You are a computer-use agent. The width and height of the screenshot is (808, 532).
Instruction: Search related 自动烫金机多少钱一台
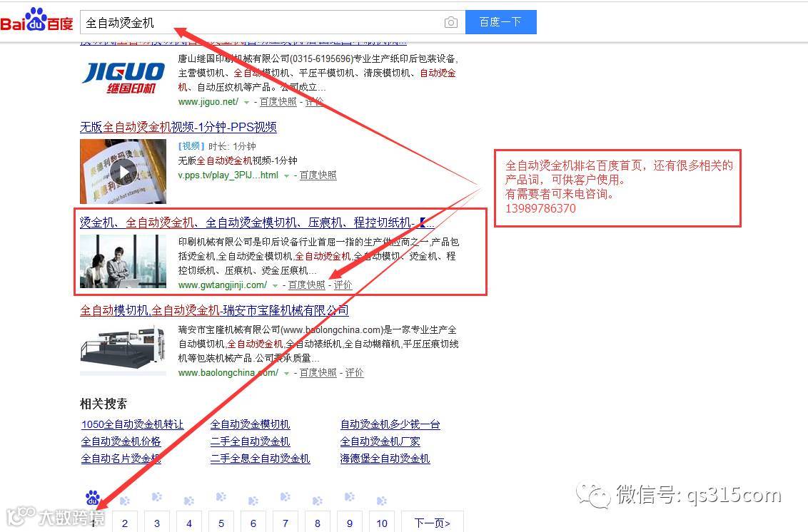click(390, 424)
